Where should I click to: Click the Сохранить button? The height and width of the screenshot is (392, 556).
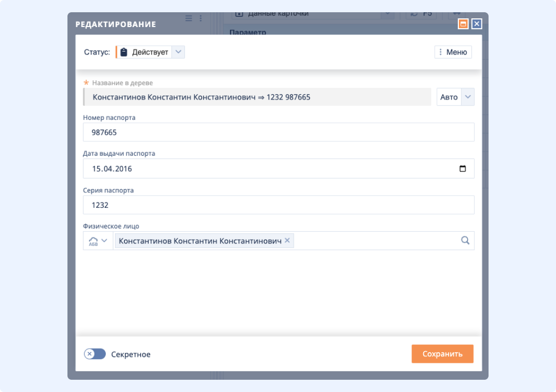click(x=443, y=354)
